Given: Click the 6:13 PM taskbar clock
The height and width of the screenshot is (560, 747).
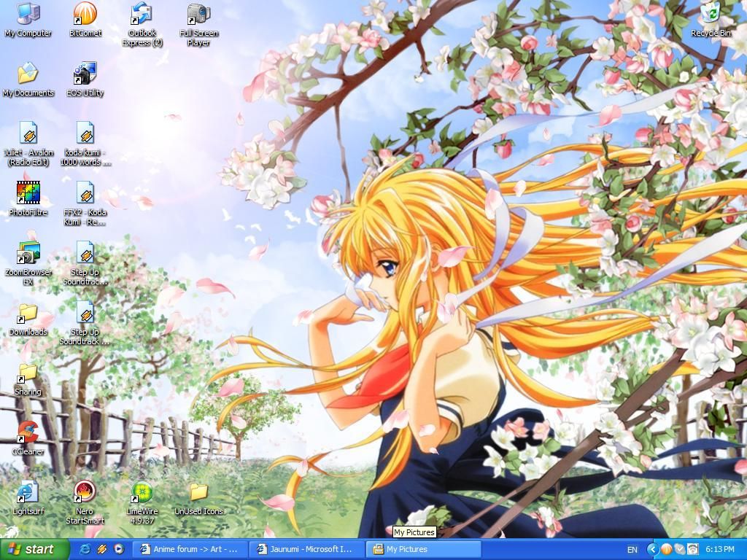Looking at the screenshot, I should pyautogui.click(x=720, y=549).
